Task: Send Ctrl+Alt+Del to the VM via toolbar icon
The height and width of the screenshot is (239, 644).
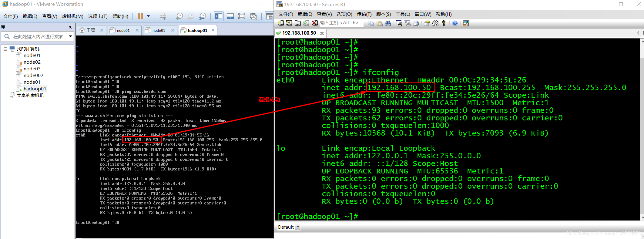Action: coord(163,16)
